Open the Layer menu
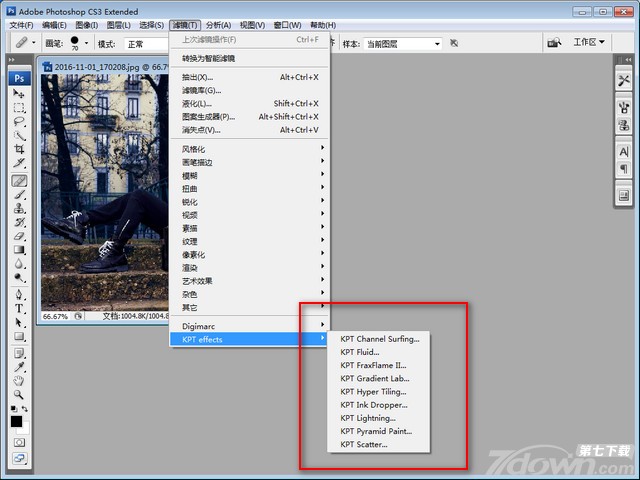 click(118, 25)
